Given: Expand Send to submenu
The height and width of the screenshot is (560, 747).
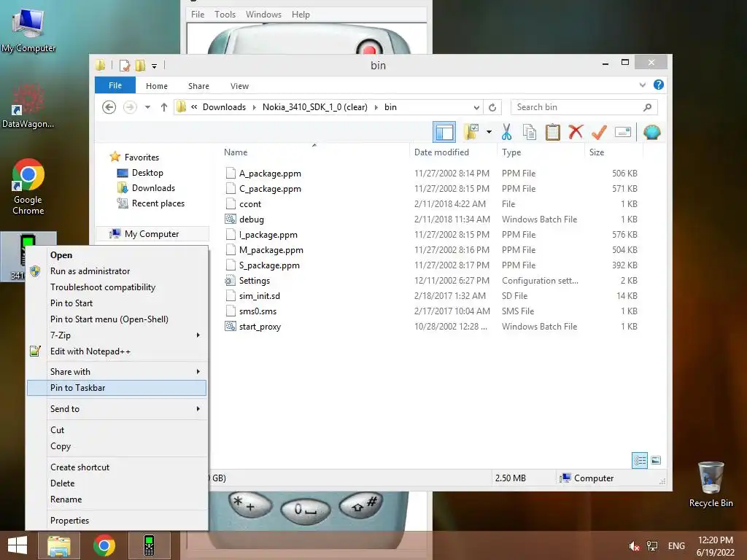Looking at the screenshot, I should [117, 408].
